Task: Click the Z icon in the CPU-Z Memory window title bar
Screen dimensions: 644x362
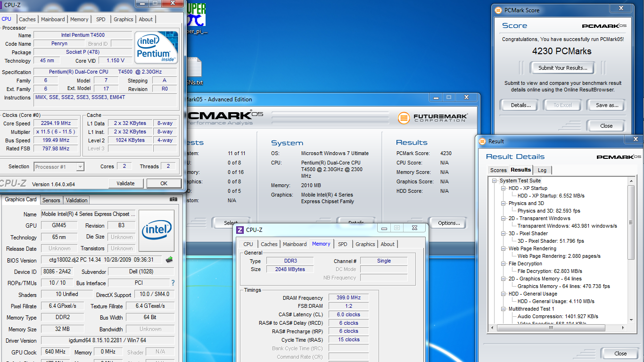Action: click(x=239, y=230)
